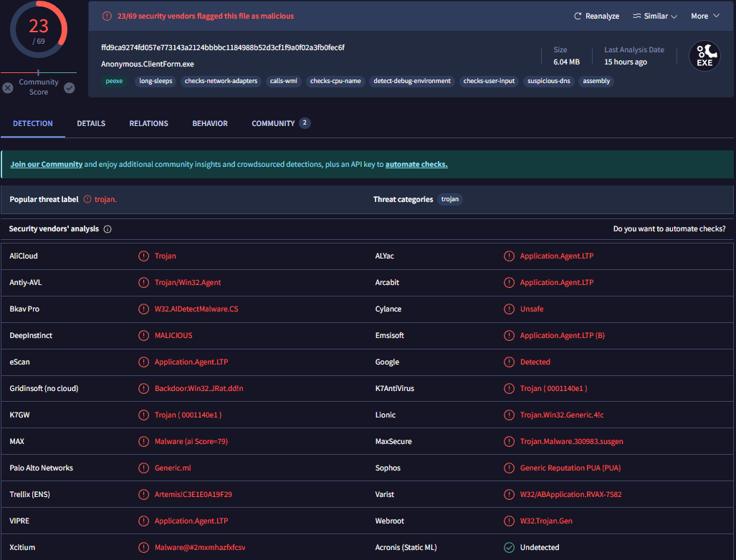Switch to the DETAILS tab
736x560 pixels.
[x=91, y=123]
